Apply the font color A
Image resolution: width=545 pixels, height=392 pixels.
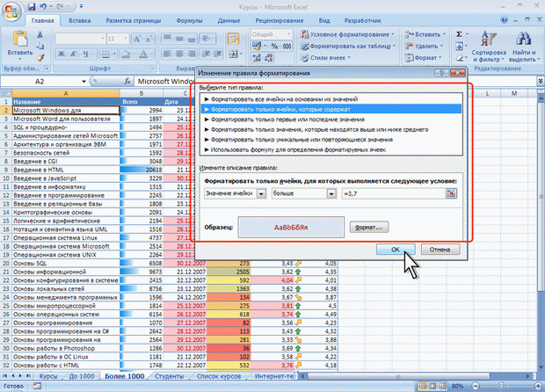pos(143,54)
